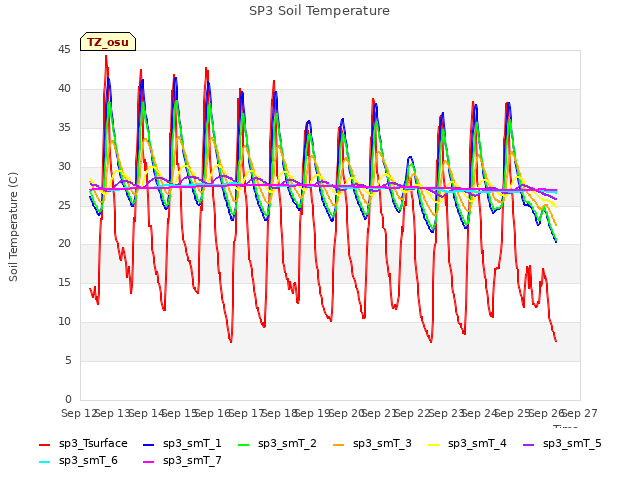Click the 40 y-axis tick label

pyautogui.click(x=64, y=89)
